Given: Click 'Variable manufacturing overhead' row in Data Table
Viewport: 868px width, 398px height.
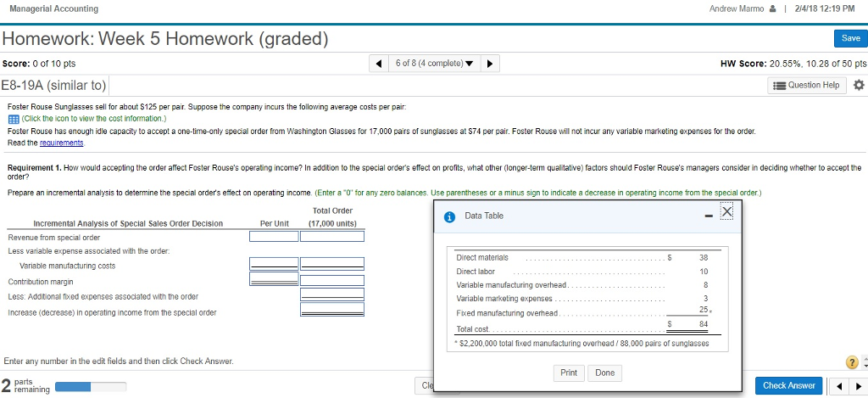Looking at the screenshot, I should pos(582,285).
